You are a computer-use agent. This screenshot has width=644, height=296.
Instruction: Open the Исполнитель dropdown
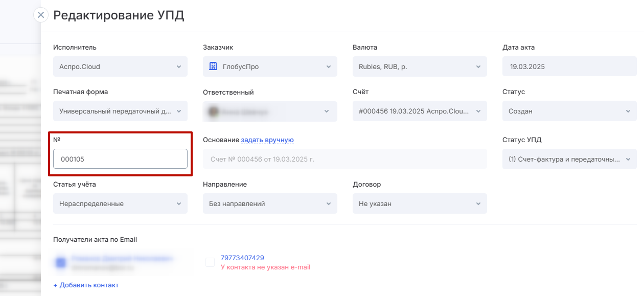[x=120, y=66]
